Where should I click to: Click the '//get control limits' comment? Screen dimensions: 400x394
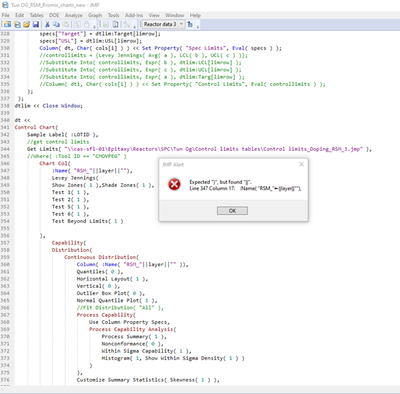point(58,142)
